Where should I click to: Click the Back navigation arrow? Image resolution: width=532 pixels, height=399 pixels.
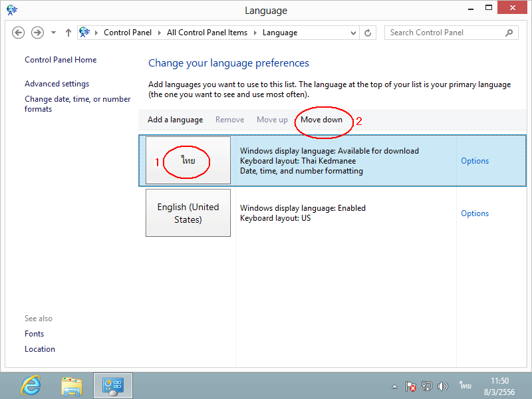click(19, 33)
